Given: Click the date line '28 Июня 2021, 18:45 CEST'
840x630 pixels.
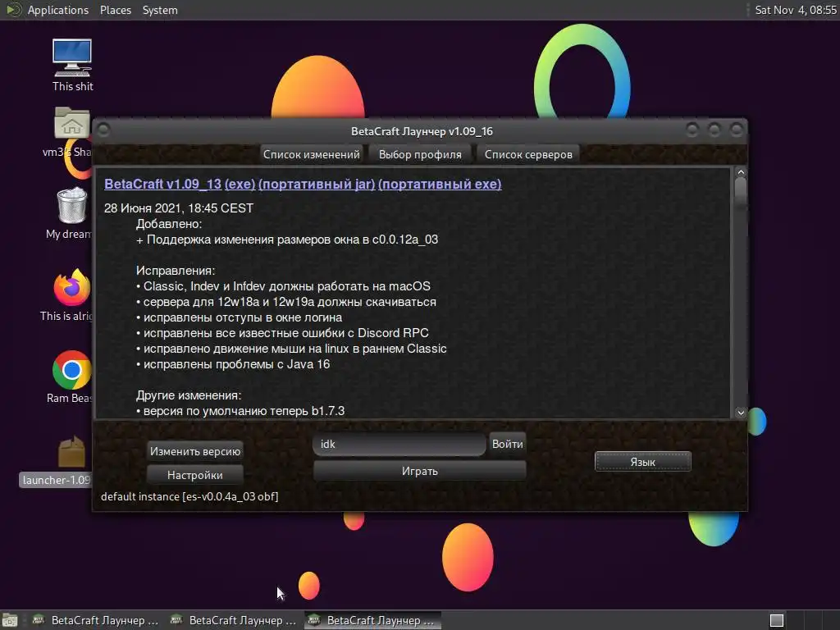Looking at the screenshot, I should click(x=178, y=208).
